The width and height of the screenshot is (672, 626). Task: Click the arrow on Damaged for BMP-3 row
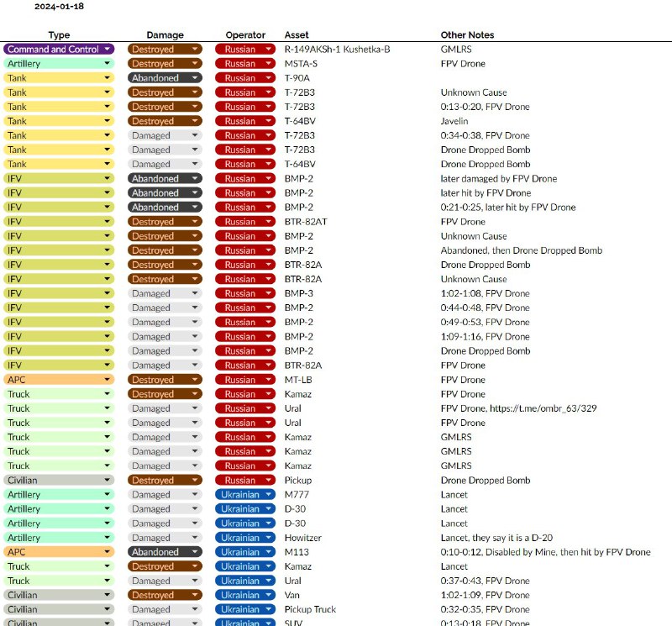(x=195, y=293)
